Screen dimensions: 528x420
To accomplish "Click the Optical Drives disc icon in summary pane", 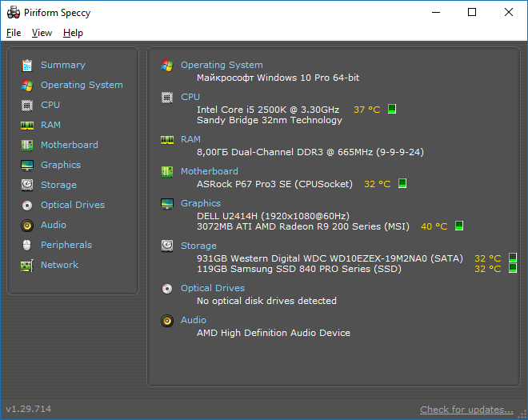I will pyautogui.click(x=167, y=289).
